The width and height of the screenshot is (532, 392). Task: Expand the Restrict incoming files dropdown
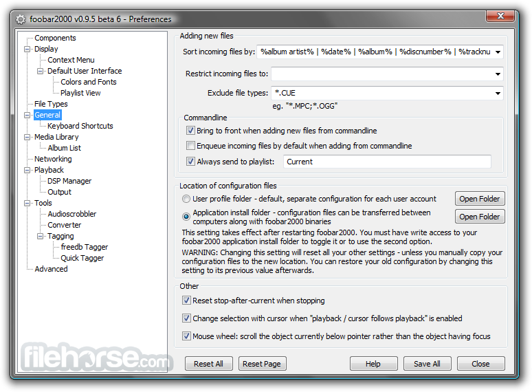click(497, 74)
